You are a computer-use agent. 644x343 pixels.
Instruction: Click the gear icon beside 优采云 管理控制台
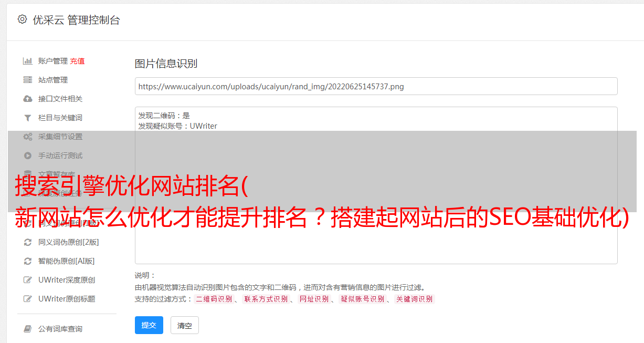pyautogui.click(x=22, y=19)
